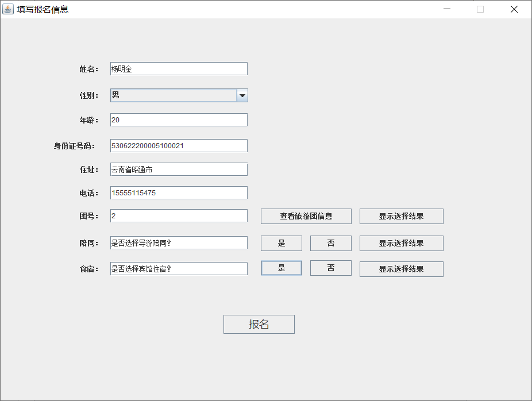The width and height of the screenshot is (532, 401).
Task: Click the 姓名: label
Action: coord(89,69)
